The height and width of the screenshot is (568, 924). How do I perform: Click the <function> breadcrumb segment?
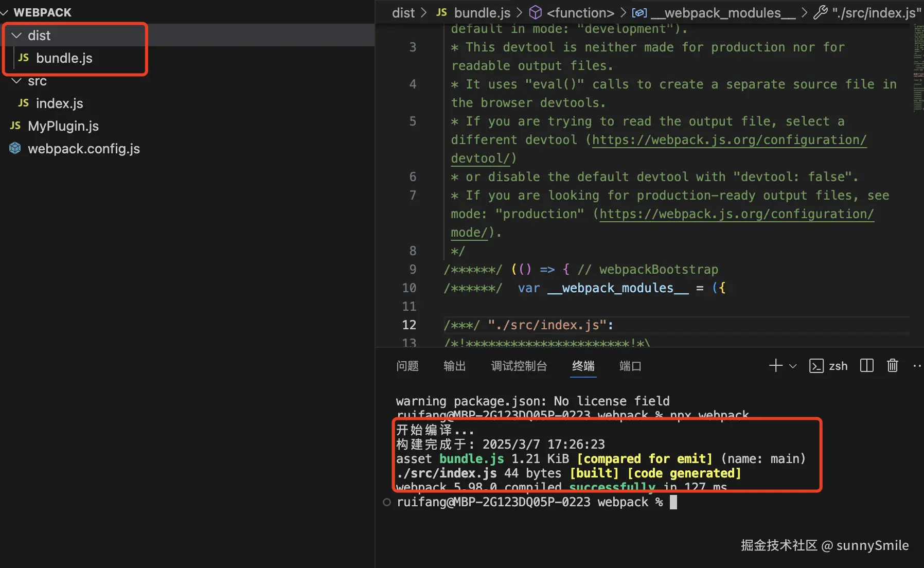tap(580, 13)
